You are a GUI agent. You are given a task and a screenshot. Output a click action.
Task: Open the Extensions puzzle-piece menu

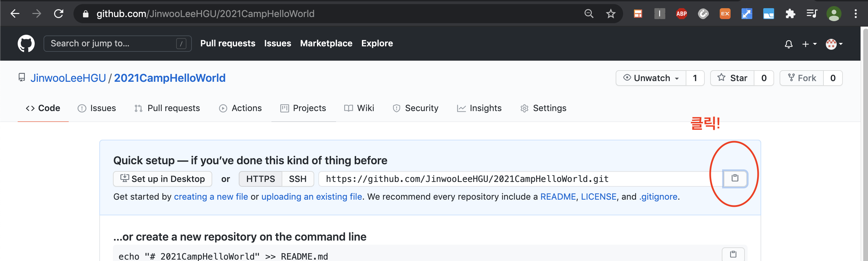click(790, 14)
